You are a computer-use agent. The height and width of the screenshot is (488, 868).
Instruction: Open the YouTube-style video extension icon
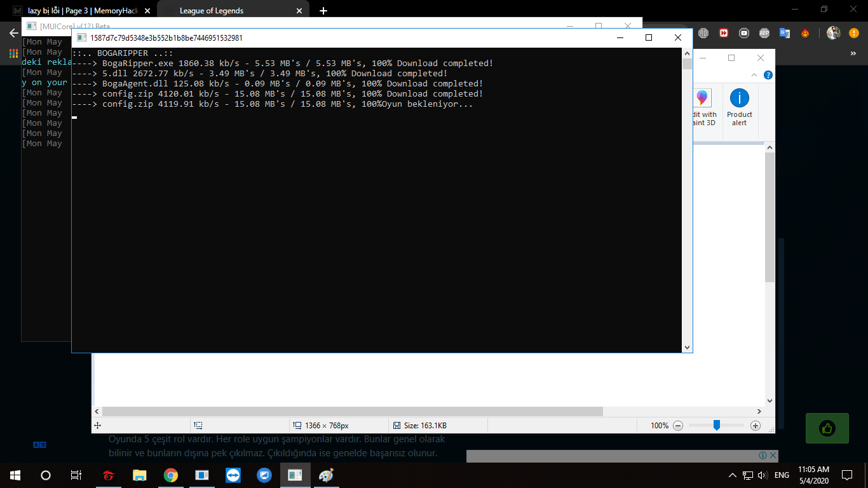744,33
